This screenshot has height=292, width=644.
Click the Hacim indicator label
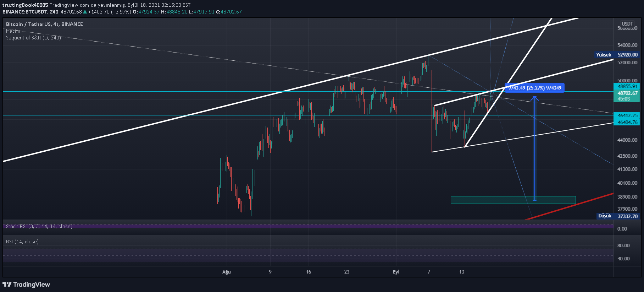tap(13, 31)
